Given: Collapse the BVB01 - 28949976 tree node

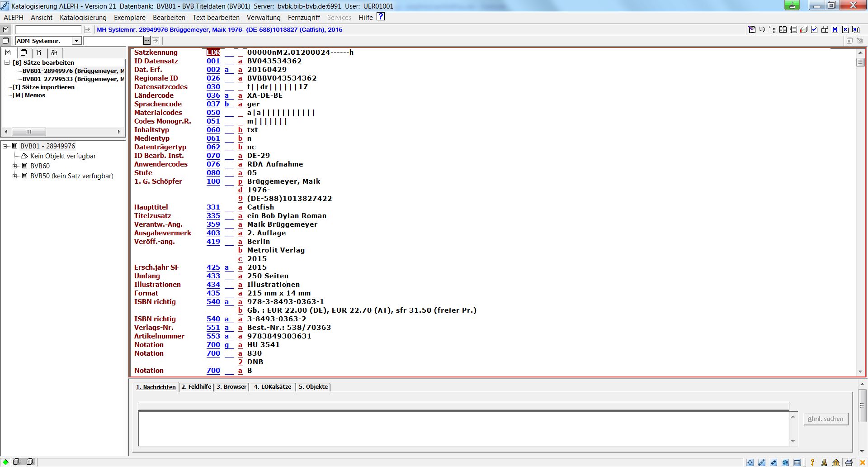Looking at the screenshot, I should (x=5, y=146).
